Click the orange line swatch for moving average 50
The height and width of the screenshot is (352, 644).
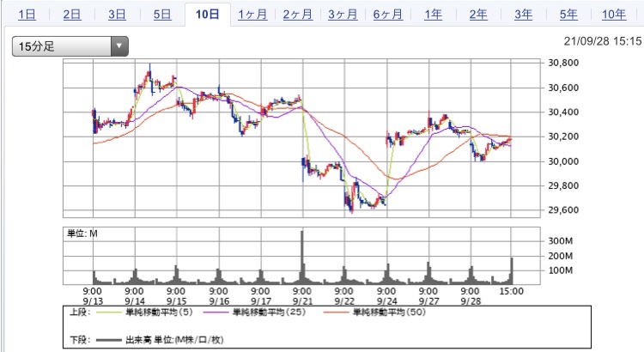coord(336,313)
